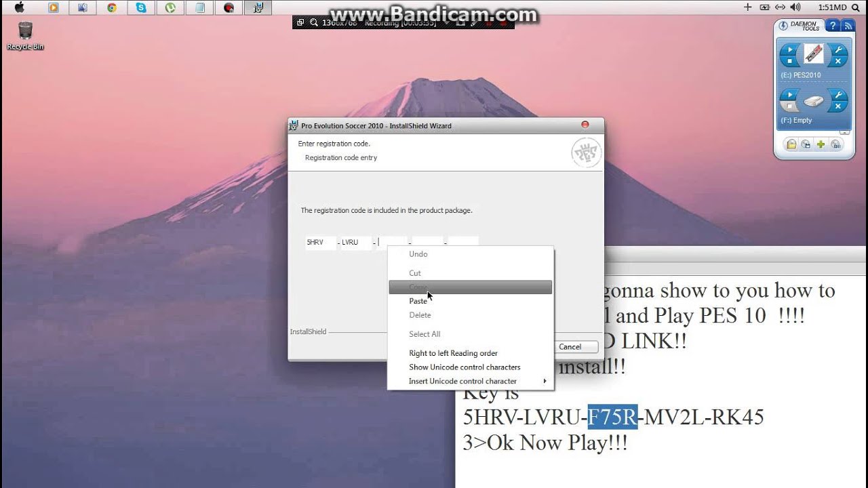Open Daemon Tools help question-mark tab
Viewport: 868px width, 488px height.
tap(832, 26)
